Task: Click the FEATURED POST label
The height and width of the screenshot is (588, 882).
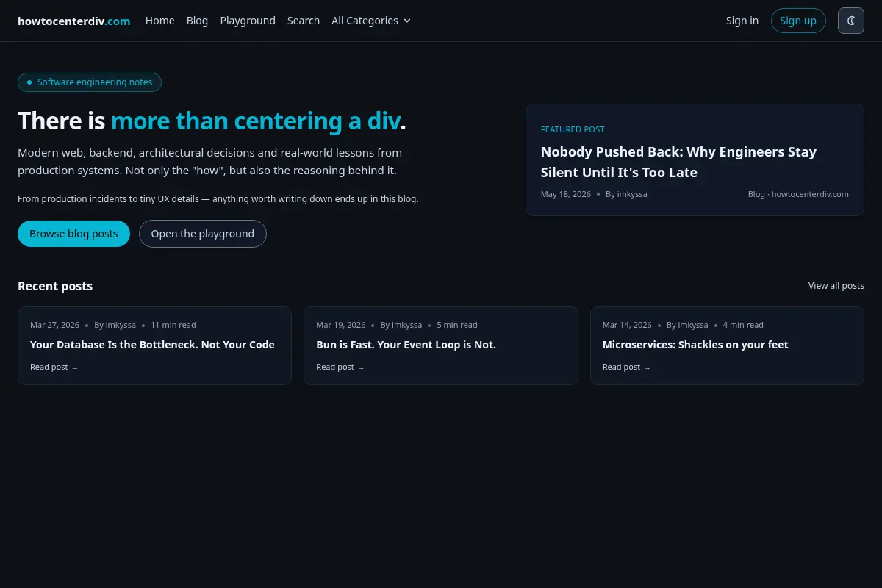Action: 573,129
